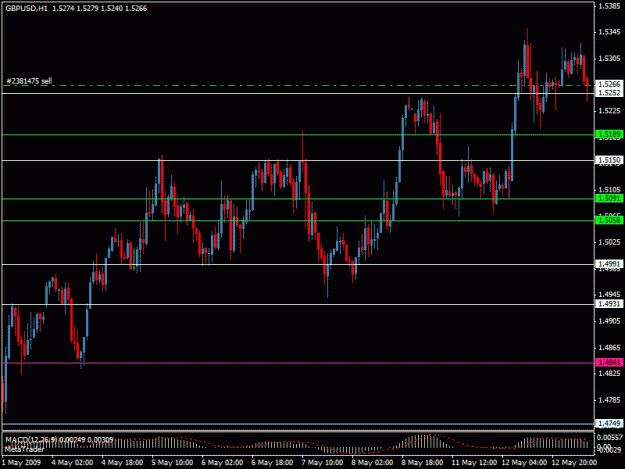Image resolution: width=625 pixels, height=469 pixels.
Task: Click the 12 May 04:00 time label
Action: tap(524, 463)
